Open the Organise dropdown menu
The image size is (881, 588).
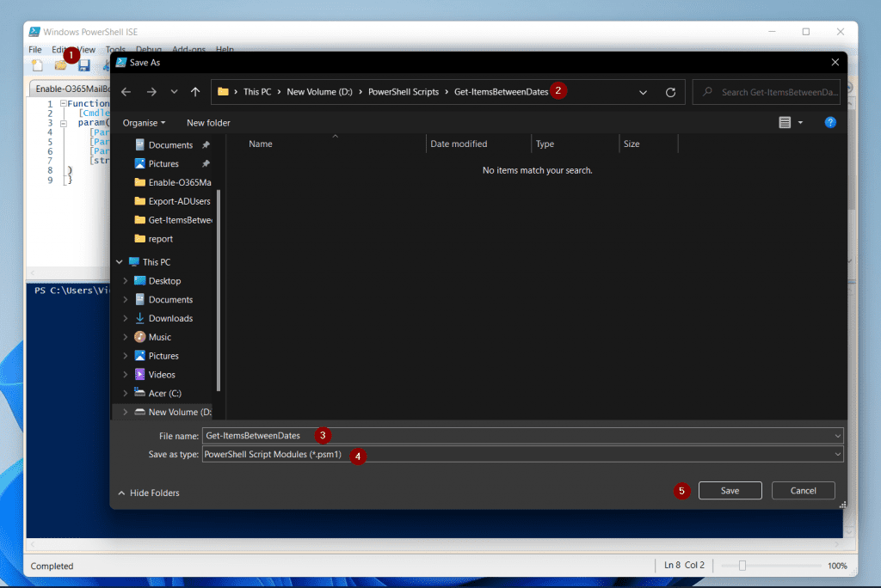(144, 123)
